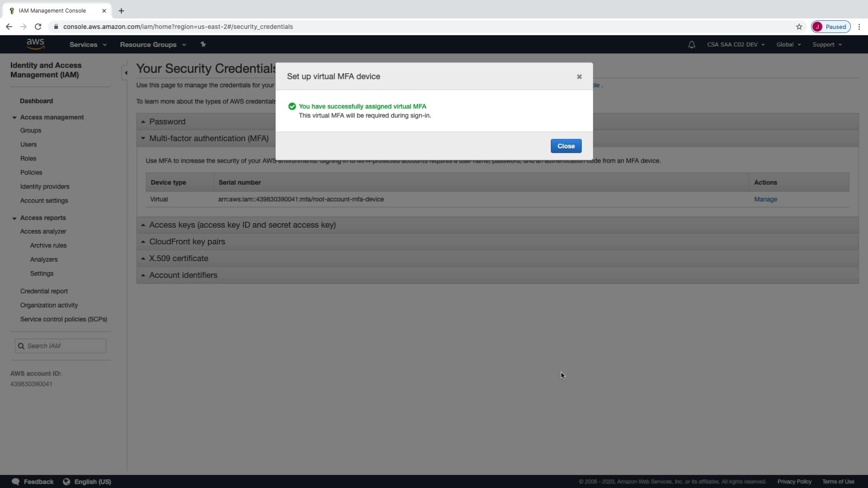Click the Manage link for virtual MFA
This screenshot has width=868, height=488.
[x=765, y=199]
